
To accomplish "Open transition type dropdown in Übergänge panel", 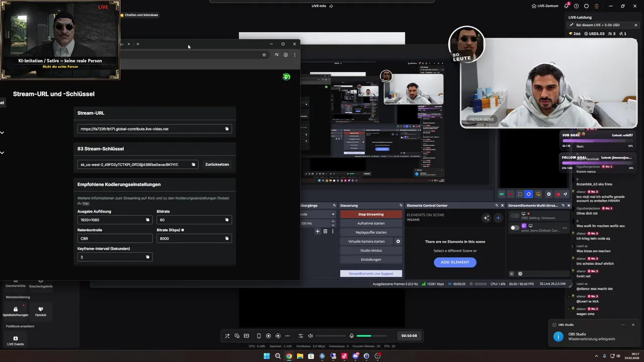I will pos(333,214).
